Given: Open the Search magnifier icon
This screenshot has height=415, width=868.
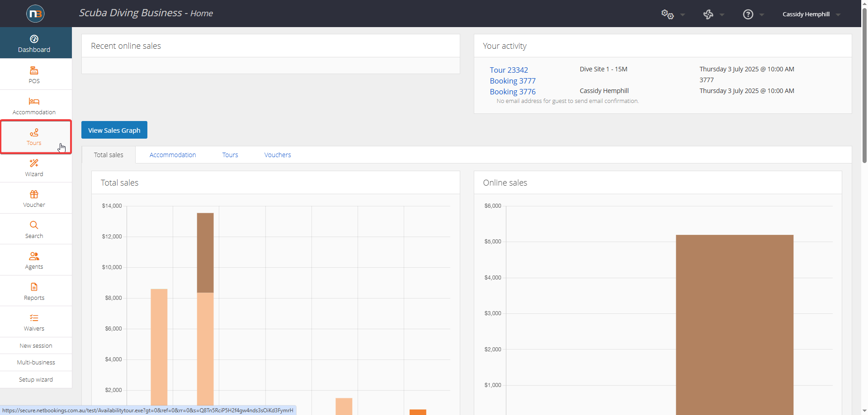Looking at the screenshot, I should coord(34,225).
